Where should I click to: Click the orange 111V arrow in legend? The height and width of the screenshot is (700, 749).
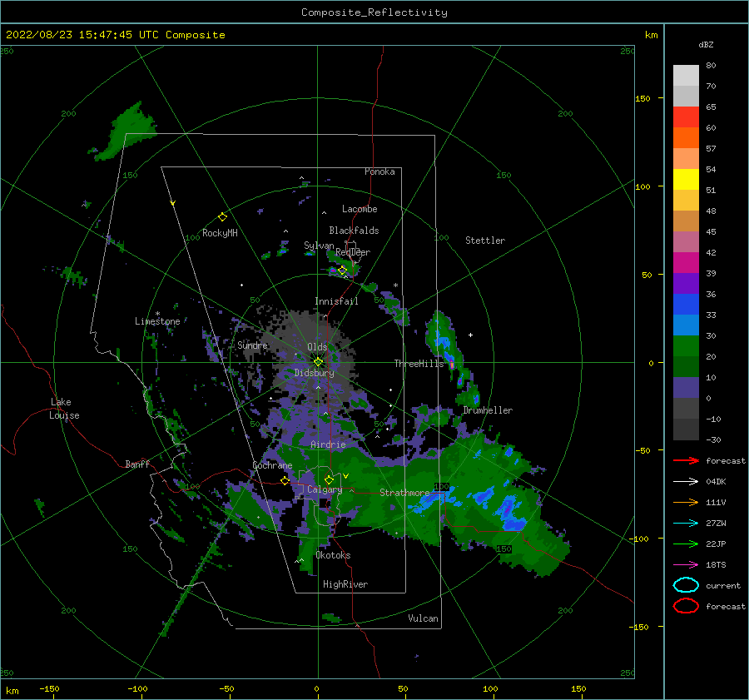(686, 502)
